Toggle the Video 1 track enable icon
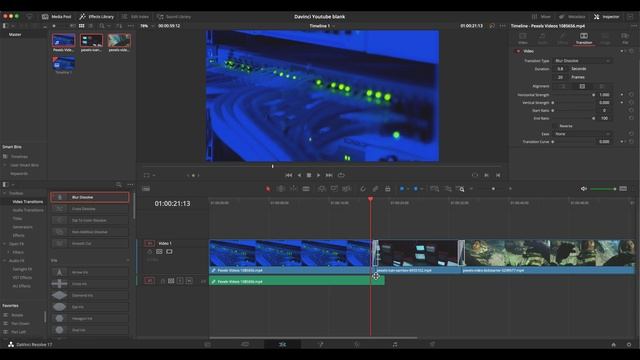This screenshot has width=640, height=360. (169, 252)
